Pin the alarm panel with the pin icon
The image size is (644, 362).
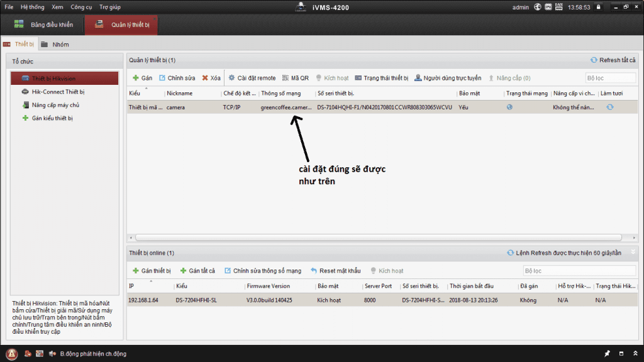click(x=607, y=354)
